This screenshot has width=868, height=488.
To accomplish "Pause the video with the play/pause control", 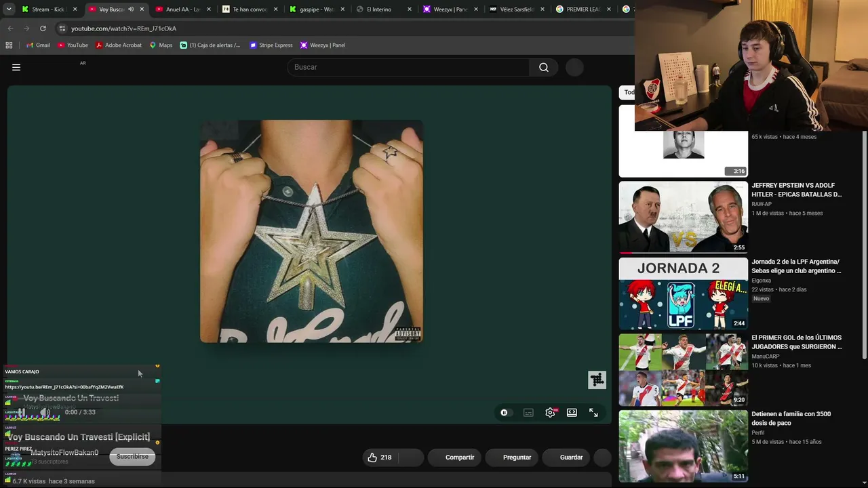I will pyautogui.click(x=22, y=412).
